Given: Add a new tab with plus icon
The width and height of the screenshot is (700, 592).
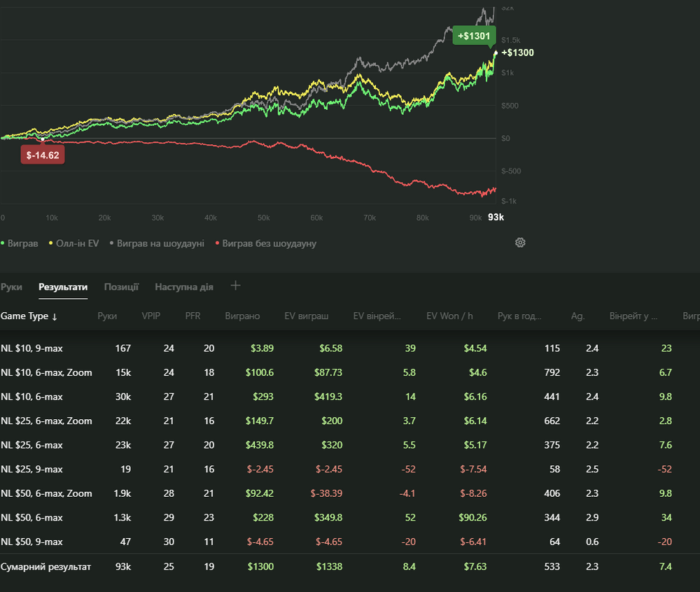Looking at the screenshot, I should pyautogui.click(x=236, y=286).
